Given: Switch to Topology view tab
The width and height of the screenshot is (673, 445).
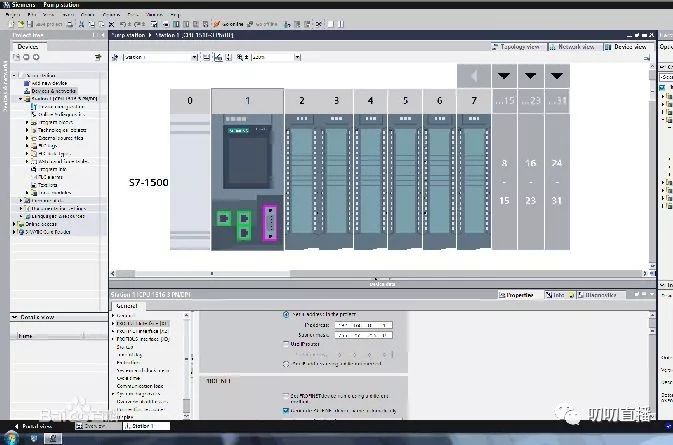Looking at the screenshot, I should [x=518, y=46].
